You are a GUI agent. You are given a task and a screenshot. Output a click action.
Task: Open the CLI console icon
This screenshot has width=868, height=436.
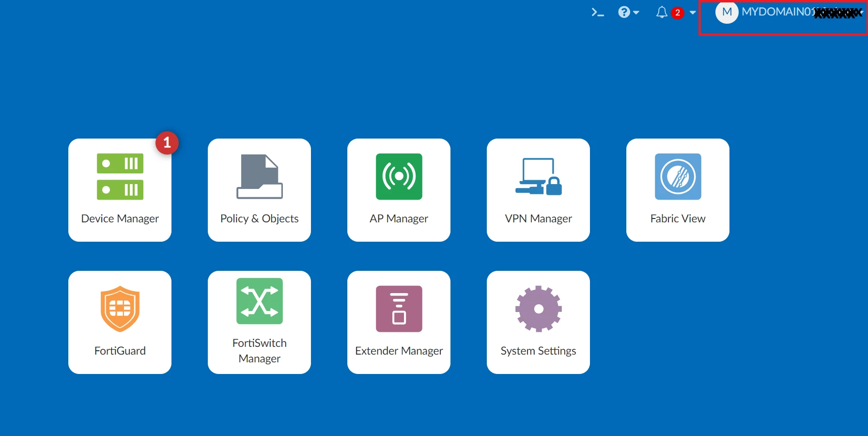tap(598, 13)
